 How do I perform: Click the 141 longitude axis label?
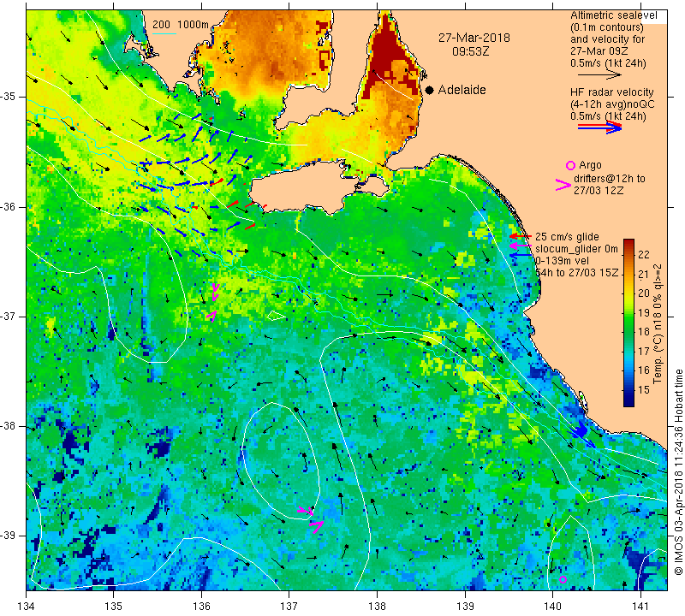coord(640,606)
